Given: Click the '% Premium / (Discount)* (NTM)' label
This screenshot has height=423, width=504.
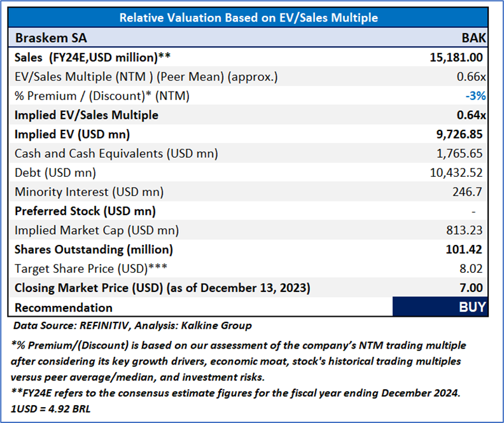Looking at the screenshot, I should coord(102,96).
